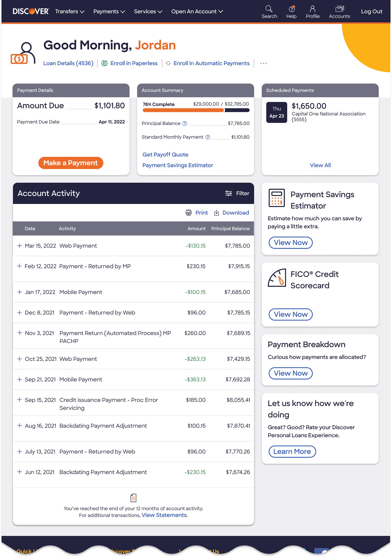Open the Filter sliders icon
392x557 pixels.
[x=228, y=193]
